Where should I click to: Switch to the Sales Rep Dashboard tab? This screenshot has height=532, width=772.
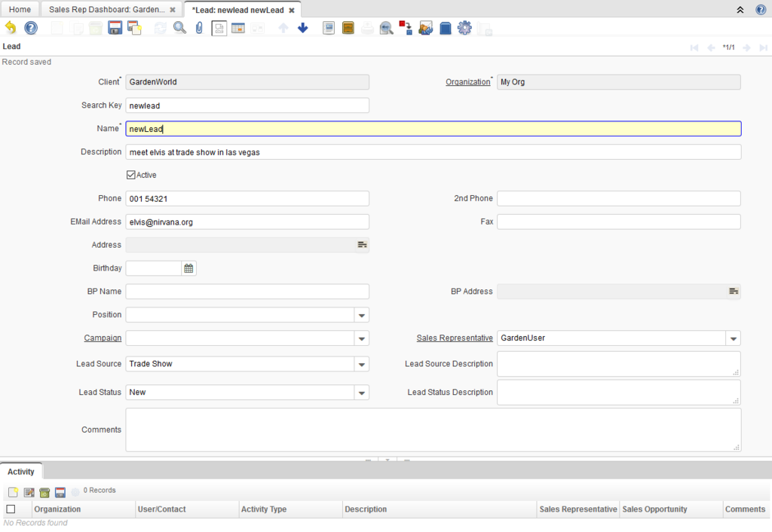[x=106, y=10]
